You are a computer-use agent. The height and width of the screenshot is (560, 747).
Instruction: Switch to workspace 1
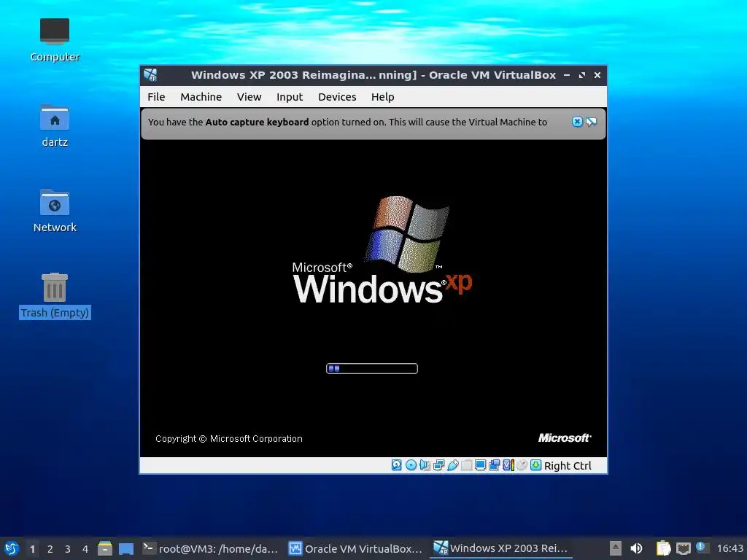[32, 549]
